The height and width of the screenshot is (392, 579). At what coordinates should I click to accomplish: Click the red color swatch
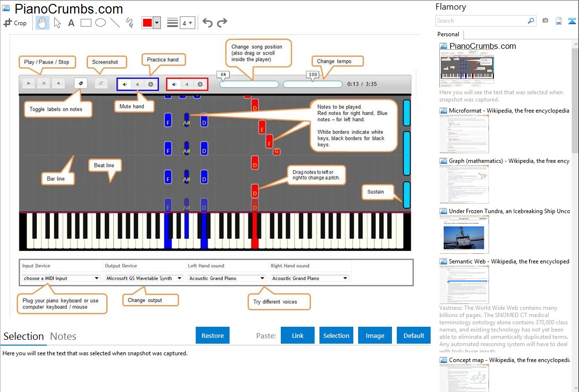[147, 23]
